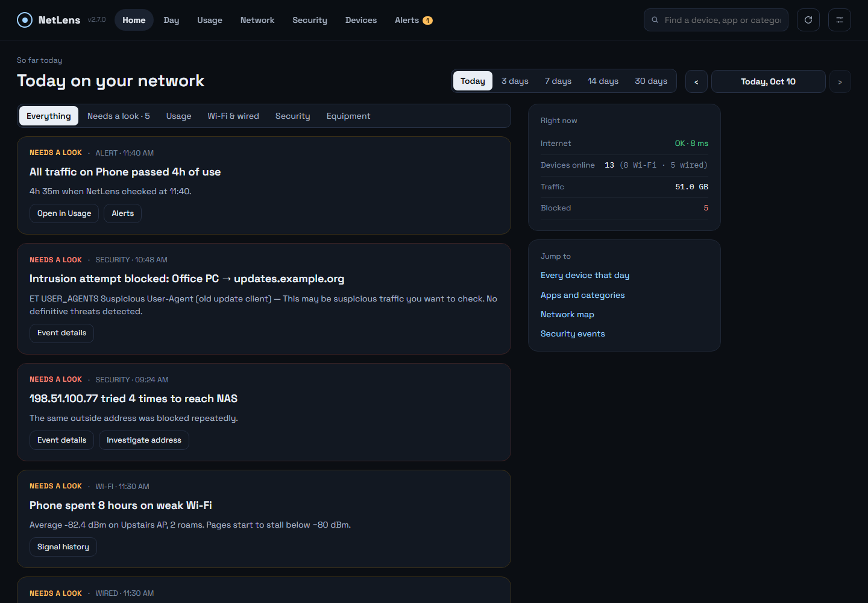Click the Alerts badge showing 1
This screenshot has height=603, width=868.
pos(427,21)
